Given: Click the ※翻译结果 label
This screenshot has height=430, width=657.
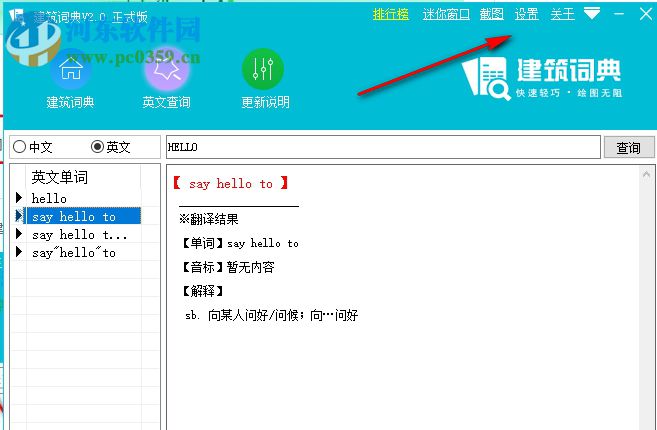Looking at the screenshot, I should pos(209,219).
